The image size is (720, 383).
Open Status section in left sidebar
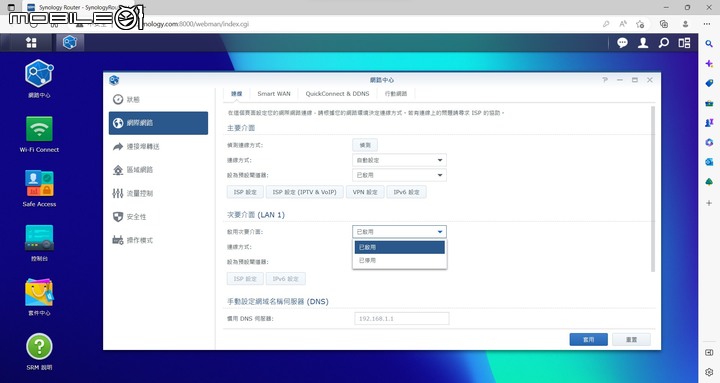point(158,99)
